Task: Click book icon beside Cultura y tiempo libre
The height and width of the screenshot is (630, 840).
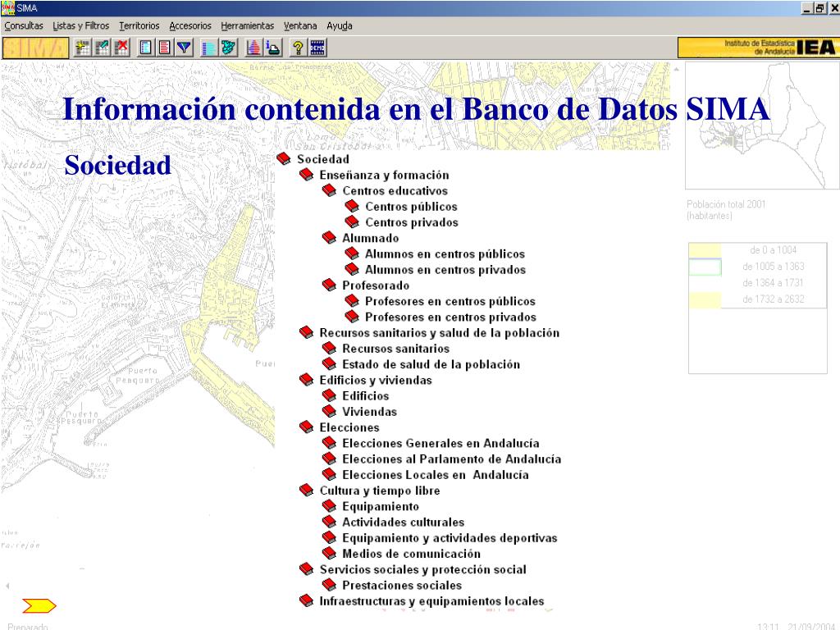Action: pyautogui.click(x=306, y=491)
